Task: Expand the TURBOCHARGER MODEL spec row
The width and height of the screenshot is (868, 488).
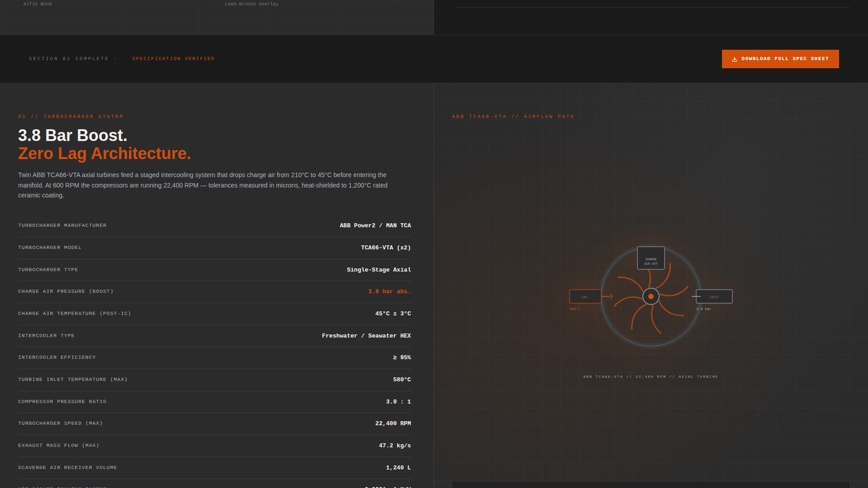Action: pyautogui.click(x=214, y=248)
